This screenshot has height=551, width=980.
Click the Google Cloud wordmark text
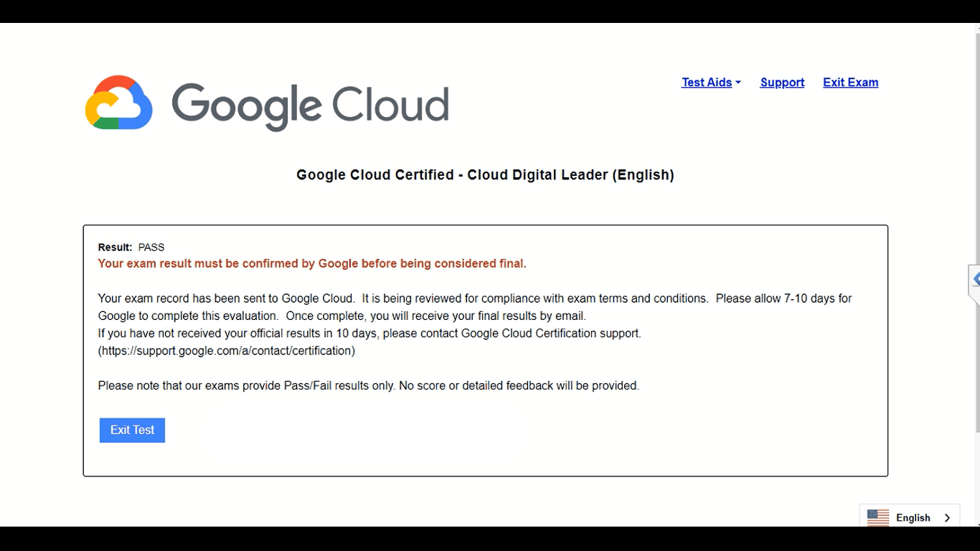point(310,105)
